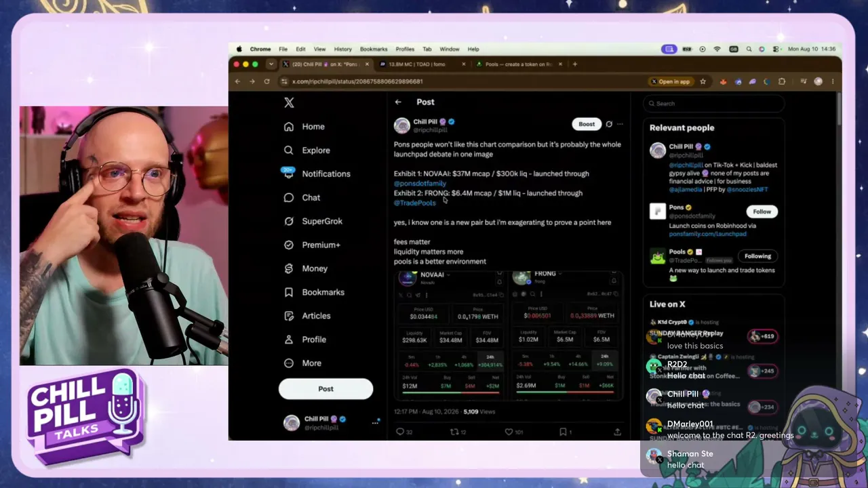The width and height of the screenshot is (868, 488).
Task: Click the reply icon under the post
Action: pyautogui.click(x=399, y=432)
